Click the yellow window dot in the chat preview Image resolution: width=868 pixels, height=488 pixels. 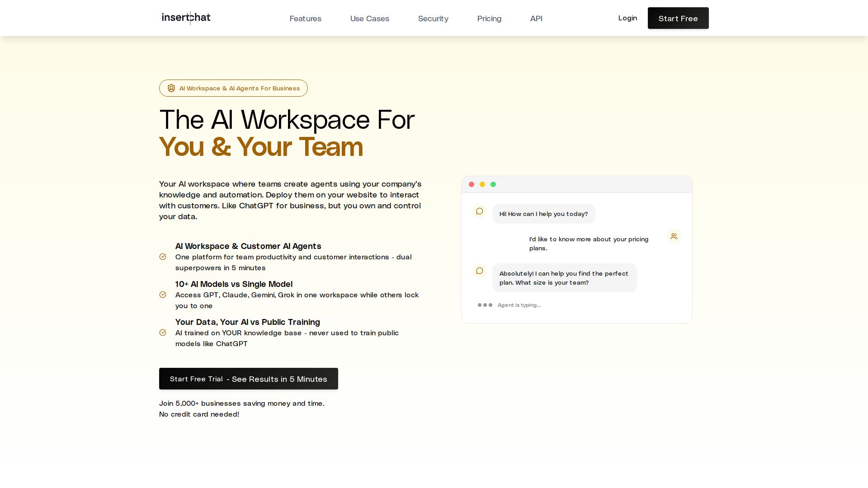click(482, 184)
